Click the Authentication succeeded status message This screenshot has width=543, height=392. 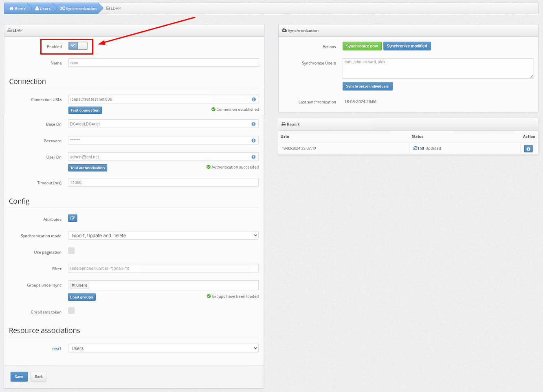point(233,167)
